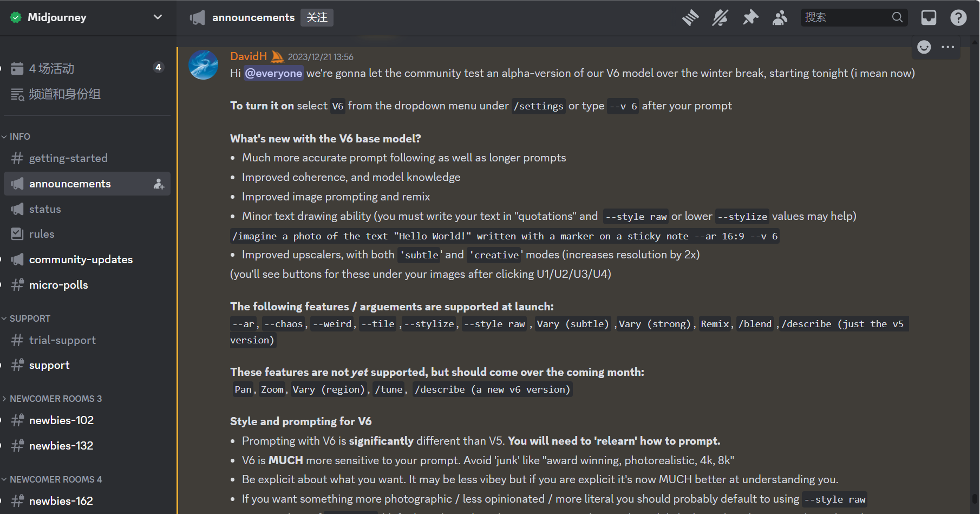Toggle channel notification mute bell
This screenshot has height=514, width=980.
point(720,18)
